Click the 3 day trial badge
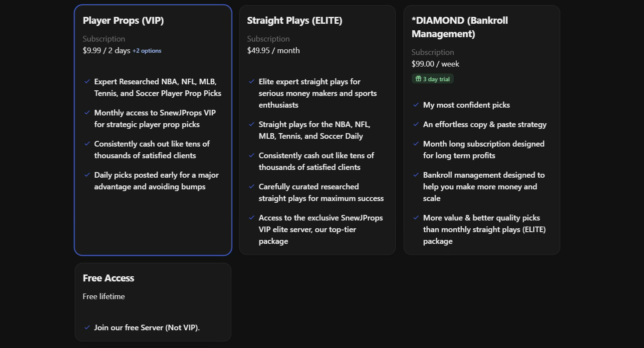The width and height of the screenshot is (644, 348). (433, 79)
